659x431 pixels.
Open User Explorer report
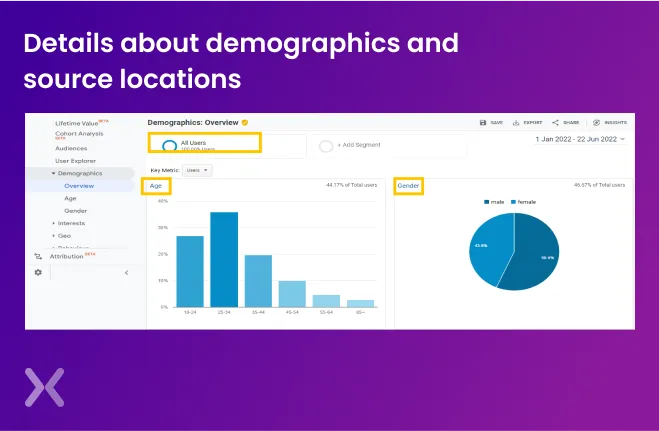point(75,161)
